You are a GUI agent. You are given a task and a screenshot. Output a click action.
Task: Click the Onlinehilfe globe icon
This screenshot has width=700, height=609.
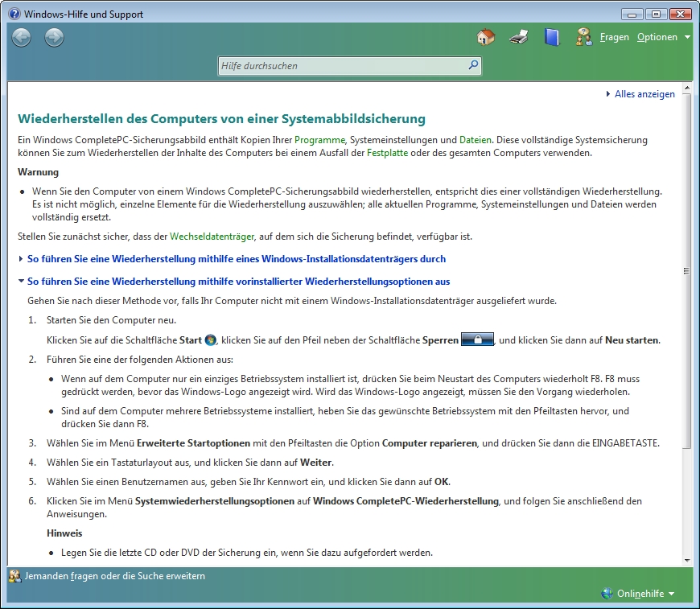[x=607, y=594]
